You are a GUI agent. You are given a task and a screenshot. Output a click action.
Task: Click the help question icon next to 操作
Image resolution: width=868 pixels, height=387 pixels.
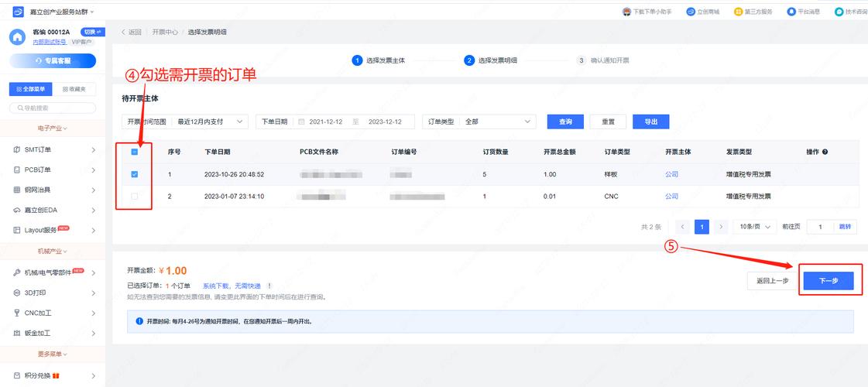(825, 152)
